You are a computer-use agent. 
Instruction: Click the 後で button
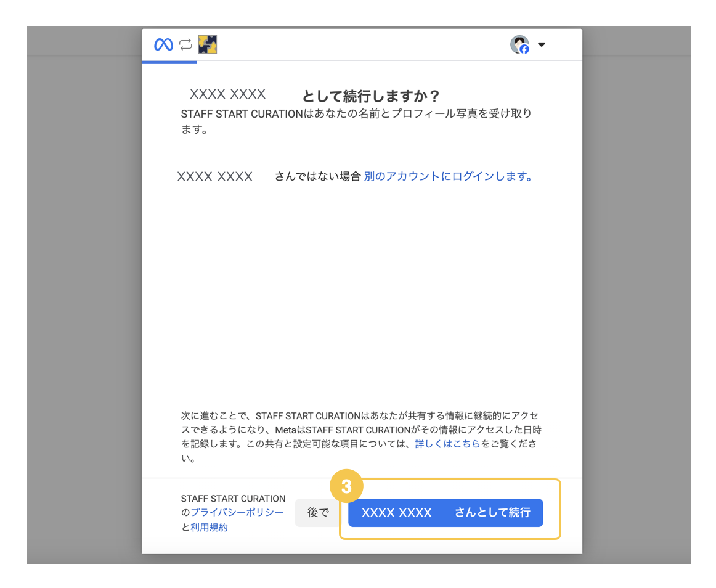(318, 513)
